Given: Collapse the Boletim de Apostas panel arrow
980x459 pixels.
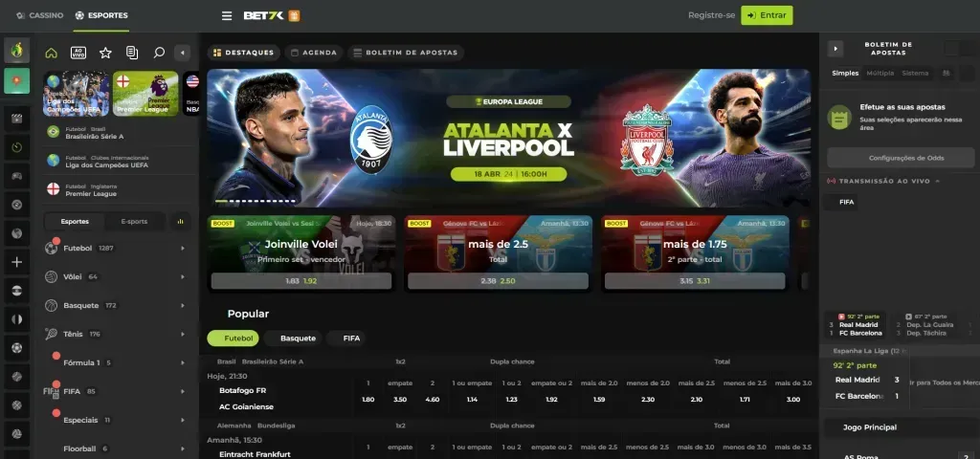Looking at the screenshot, I should pos(835,49).
